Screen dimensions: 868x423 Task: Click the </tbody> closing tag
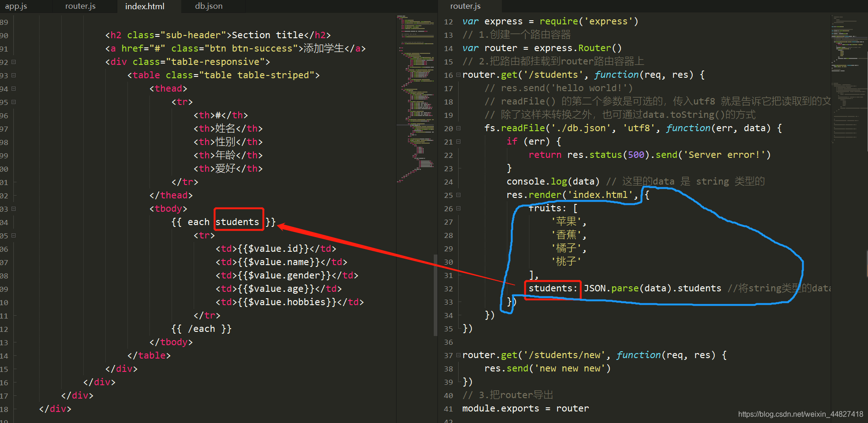pos(171,342)
